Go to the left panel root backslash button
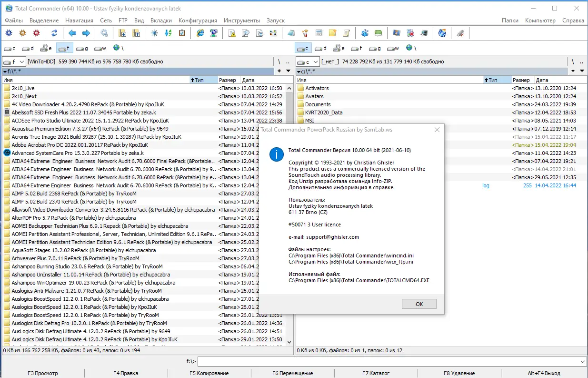The height and width of the screenshot is (378, 588). pos(279,62)
